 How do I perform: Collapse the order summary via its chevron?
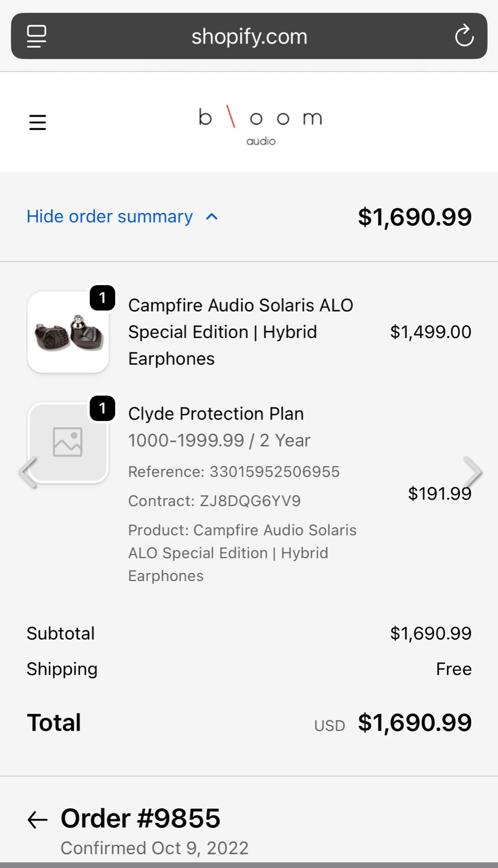click(x=211, y=216)
